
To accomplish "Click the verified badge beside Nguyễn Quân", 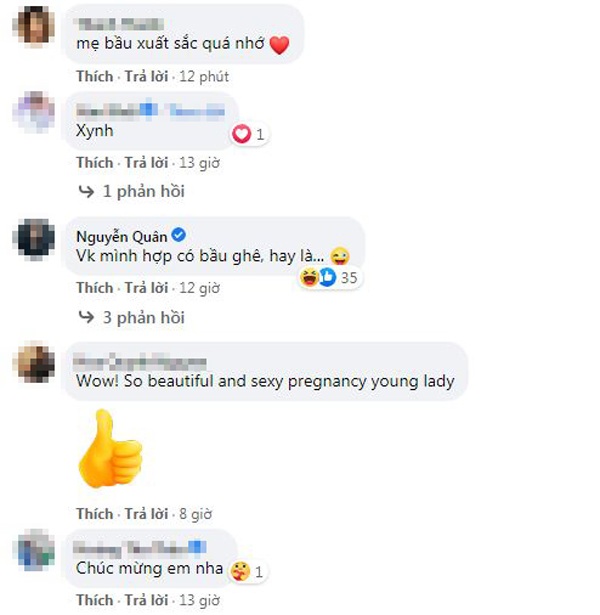I will coord(179,235).
